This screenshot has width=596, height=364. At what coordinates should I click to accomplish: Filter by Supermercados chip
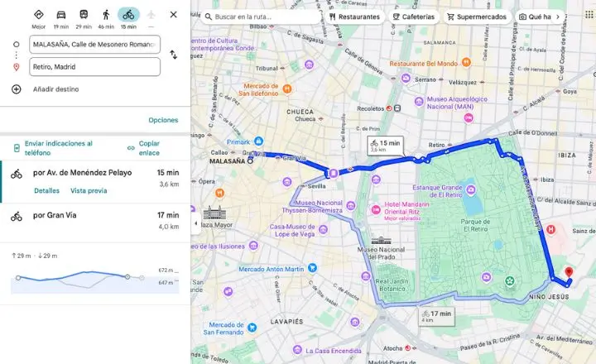pos(477,17)
